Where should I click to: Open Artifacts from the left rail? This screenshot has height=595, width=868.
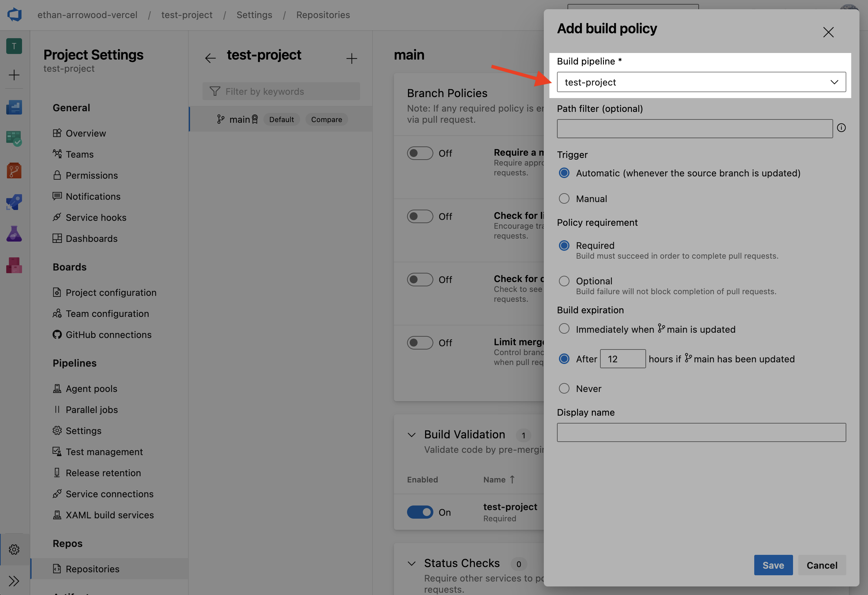14,265
